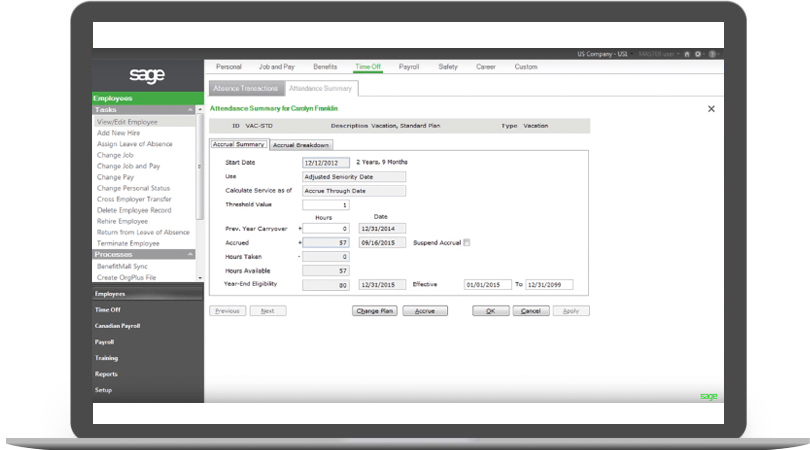Open the settings gear menu

(698, 54)
